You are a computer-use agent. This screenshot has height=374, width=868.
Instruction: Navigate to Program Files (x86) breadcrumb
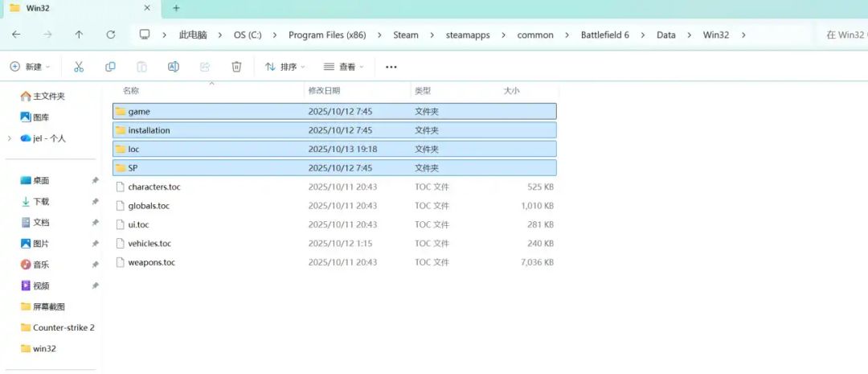327,35
